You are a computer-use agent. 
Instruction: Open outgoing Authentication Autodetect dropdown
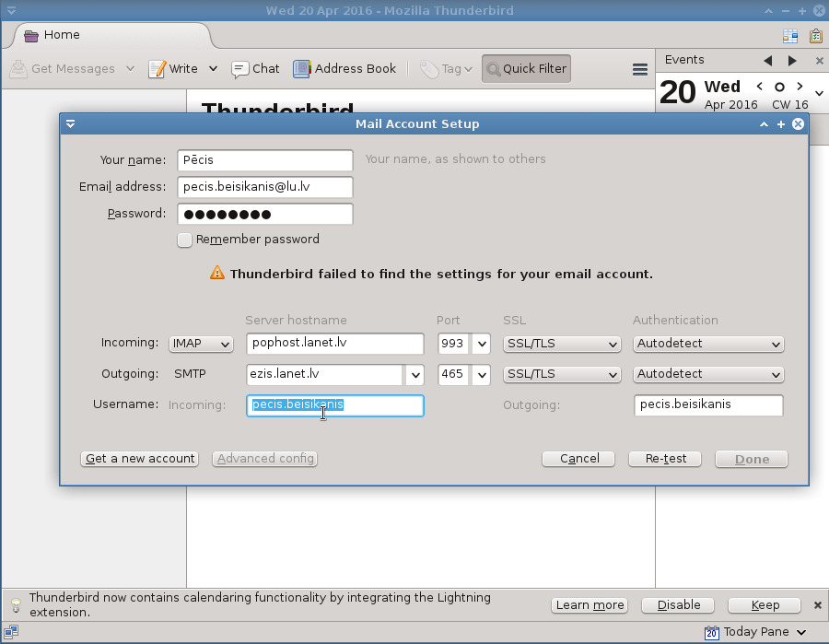pyautogui.click(x=708, y=374)
